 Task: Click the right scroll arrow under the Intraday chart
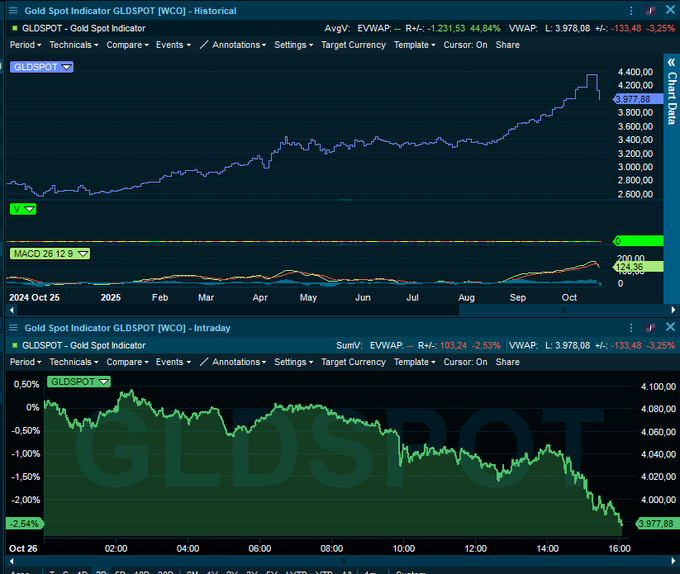click(673, 561)
